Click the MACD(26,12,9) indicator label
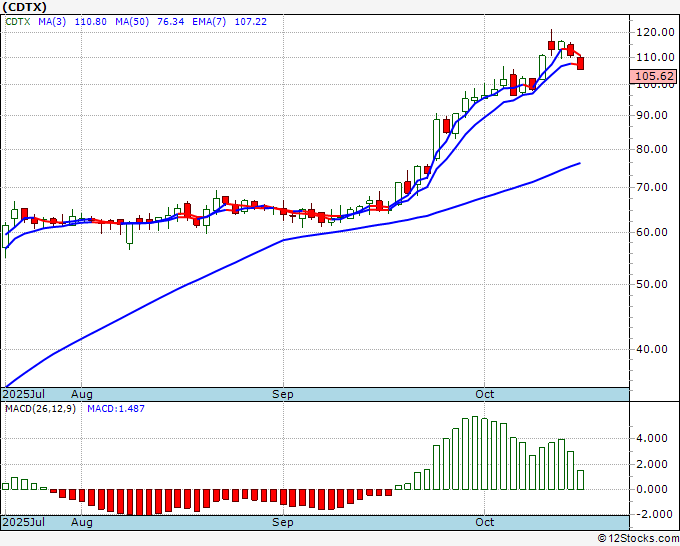This screenshot has height=546, width=680. pos(40,409)
